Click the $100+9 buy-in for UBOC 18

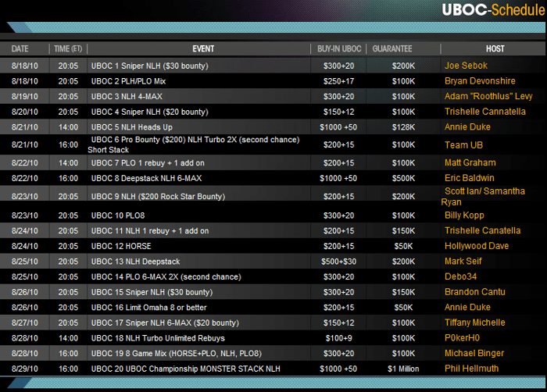tap(338, 338)
